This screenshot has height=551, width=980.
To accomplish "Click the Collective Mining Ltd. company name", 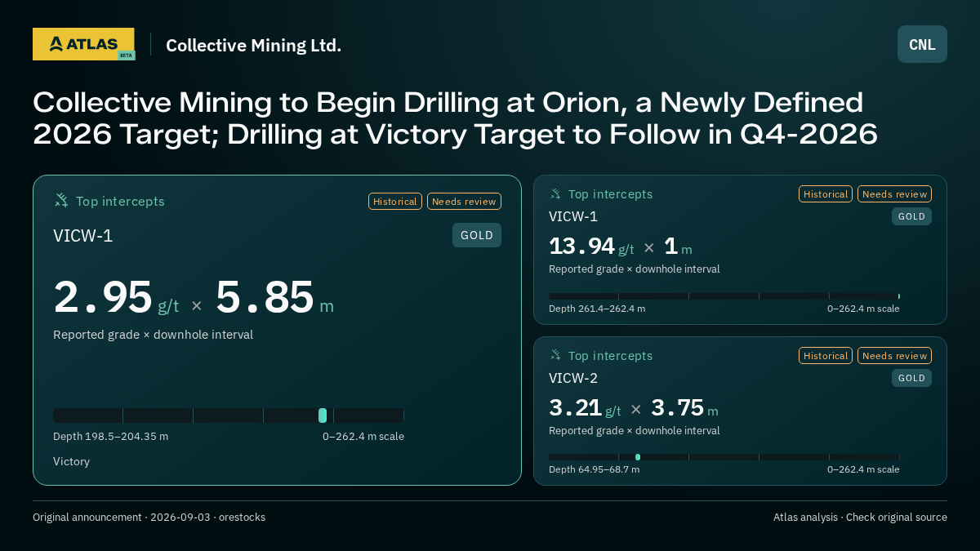I will [253, 45].
